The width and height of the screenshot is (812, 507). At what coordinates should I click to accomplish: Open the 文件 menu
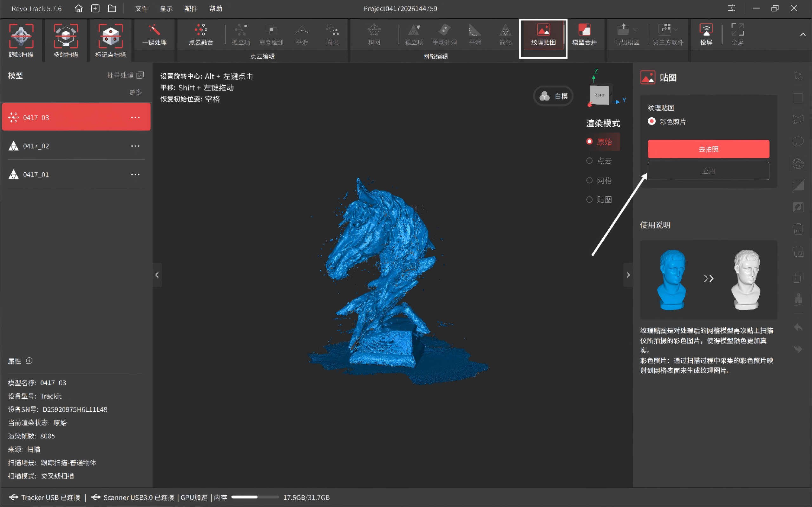[141, 8]
